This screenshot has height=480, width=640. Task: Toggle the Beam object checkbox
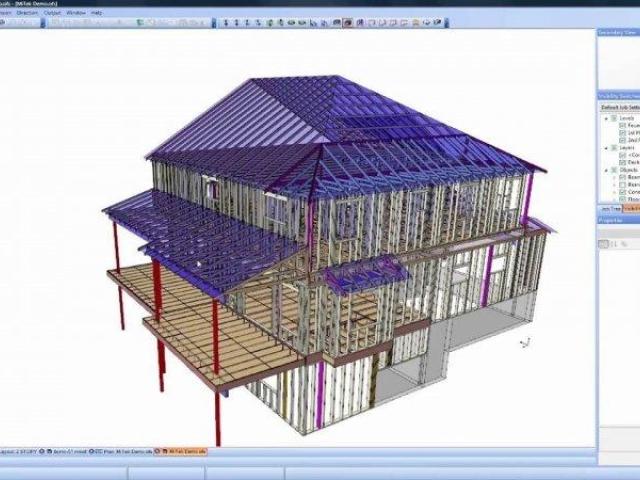(x=622, y=177)
